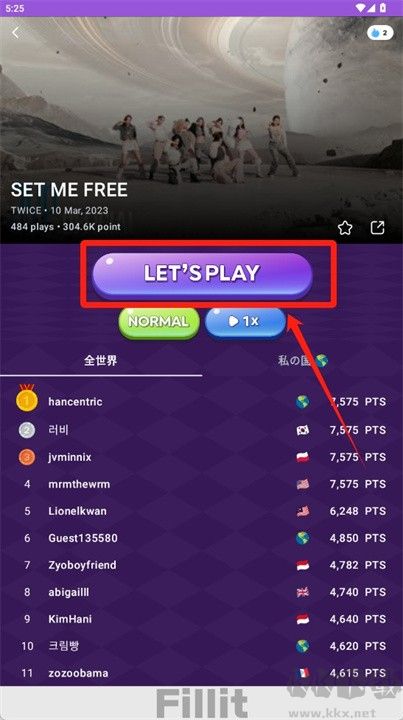Viewport: 403px width, 720px height.
Task: Start the game with LET'S PLAY
Action: click(202, 274)
